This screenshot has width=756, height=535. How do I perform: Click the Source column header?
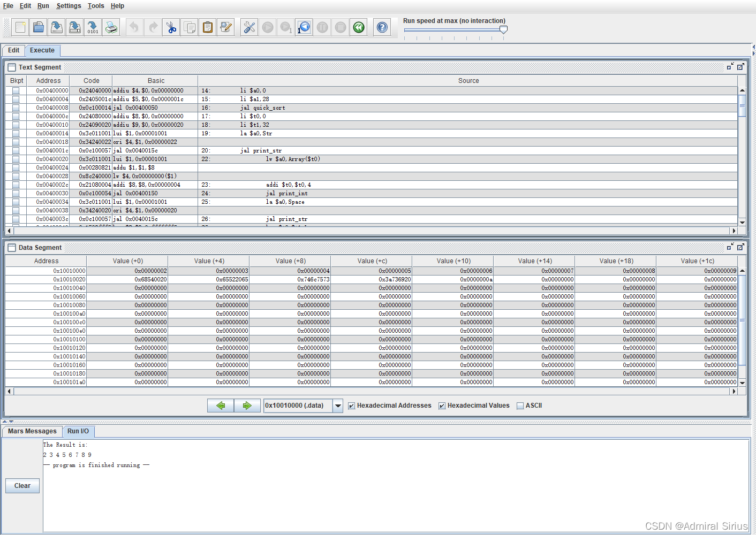(468, 81)
